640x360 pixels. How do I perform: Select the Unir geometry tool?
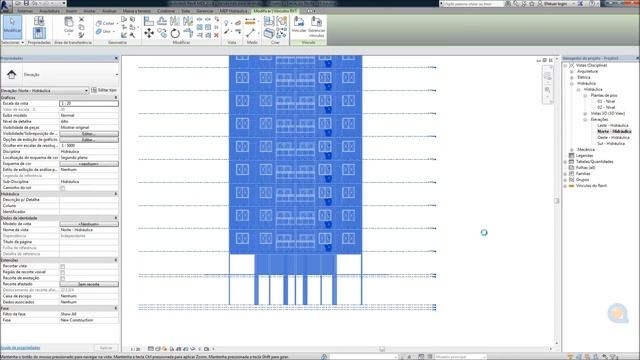[x=104, y=31]
